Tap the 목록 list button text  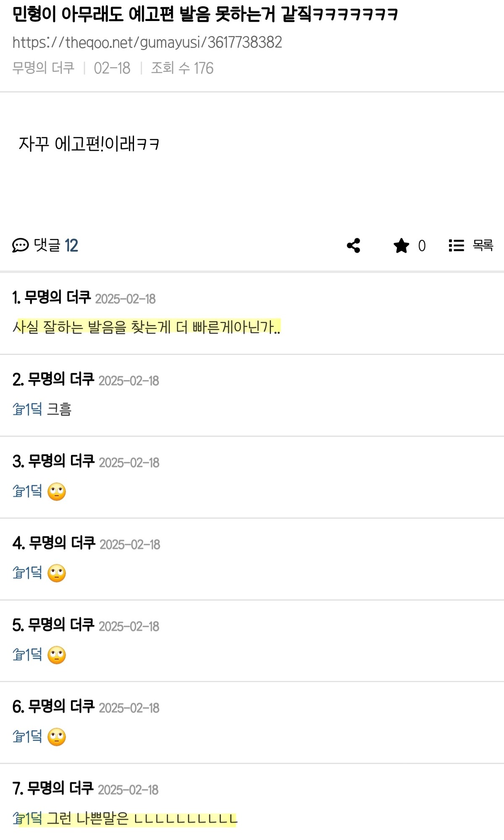483,245
